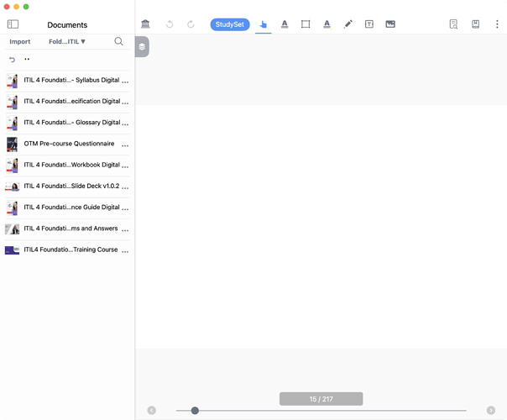Open options for Training Course row
The height and width of the screenshot is (420, 507).
[x=125, y=251]
